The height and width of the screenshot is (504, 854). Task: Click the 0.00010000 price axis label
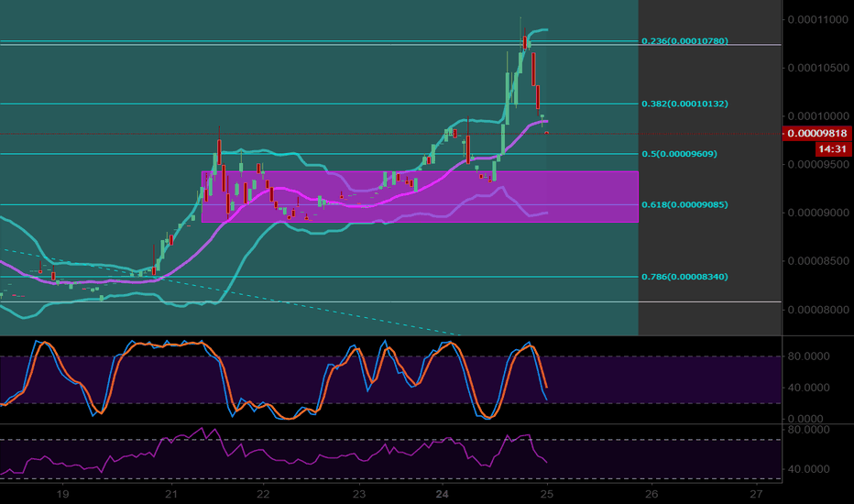pos(817,116)
